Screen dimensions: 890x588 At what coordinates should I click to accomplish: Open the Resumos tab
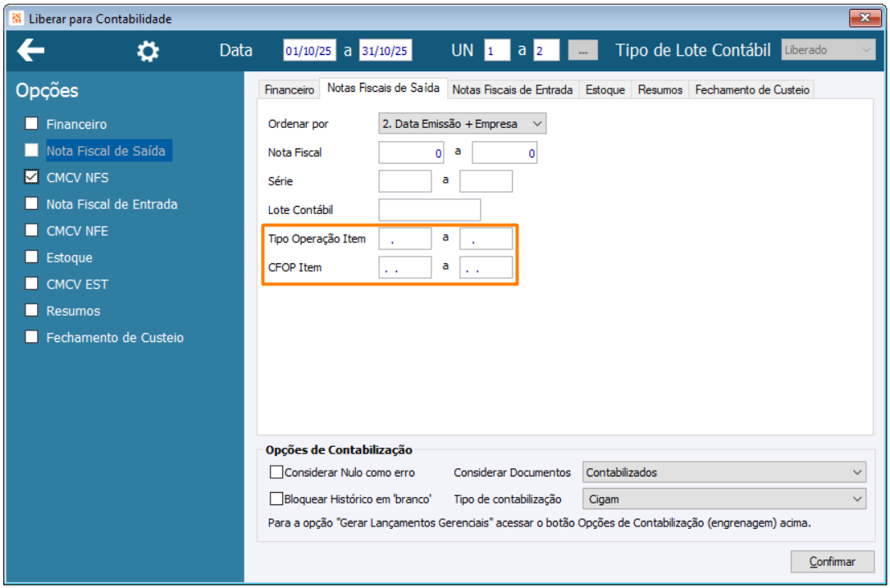[660, 89]
